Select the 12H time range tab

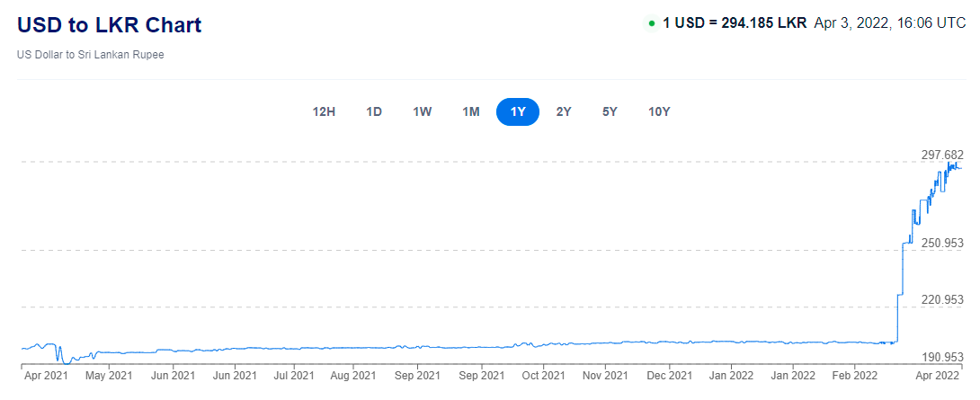pos(324,112)
